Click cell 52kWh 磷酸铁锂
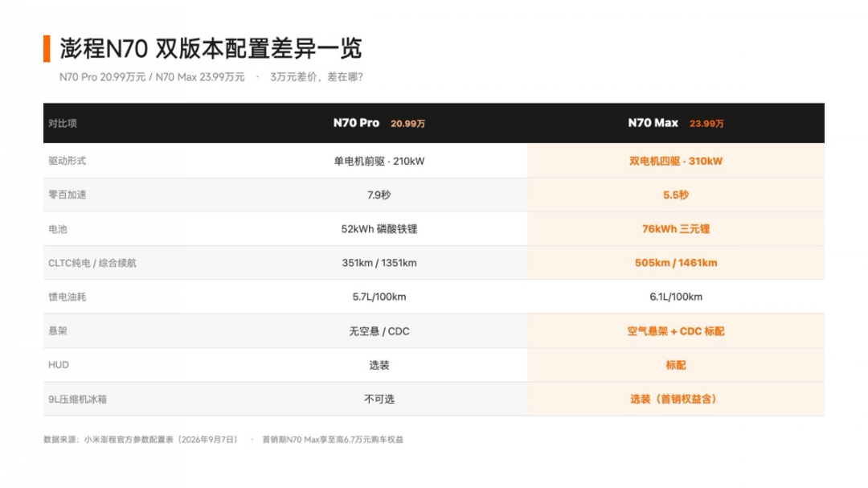 click(379, 229)
